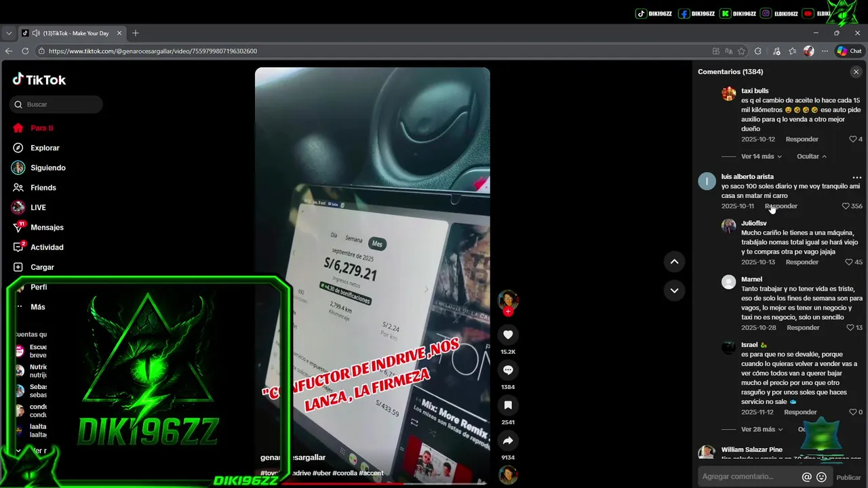Open Siguiendo in sidebar
The height and width of the screenshot is (488, 868).
[x=39, y=167]
